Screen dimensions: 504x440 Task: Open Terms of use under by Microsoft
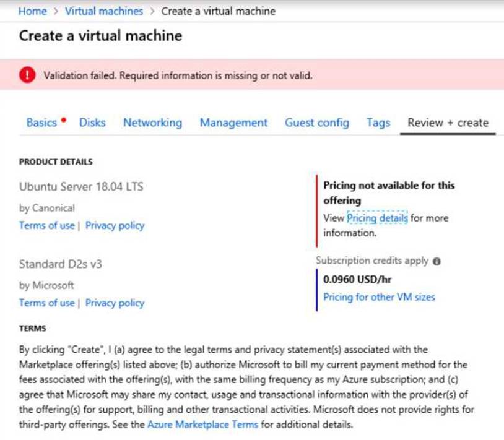(x=47, y=303)
